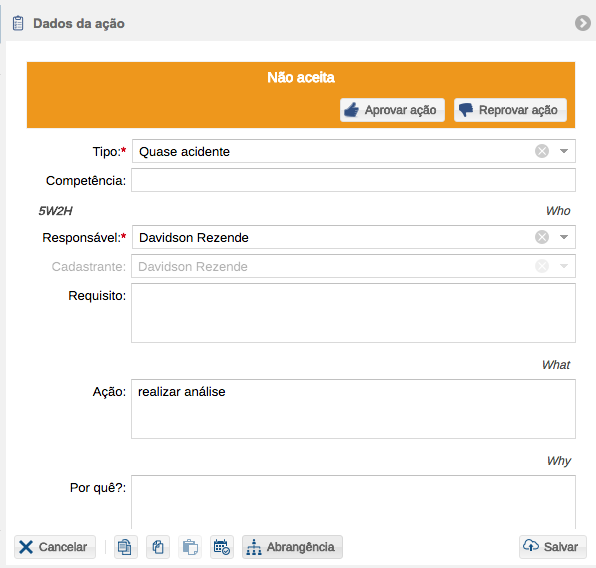Click the duplicate action icon in bottom toolbar
This screenshot has height=568, width=596.
point(126,547)
